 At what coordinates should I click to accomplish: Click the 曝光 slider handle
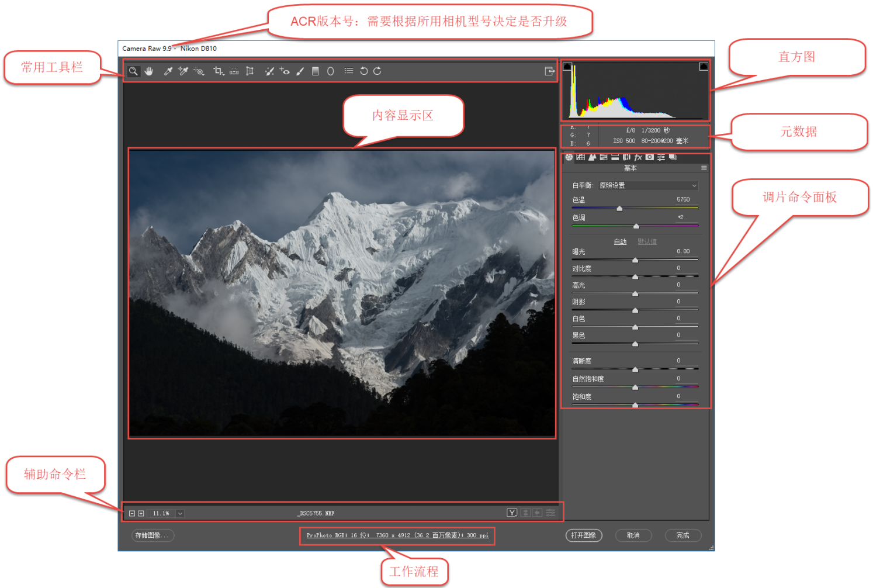(x=635, y=260)
